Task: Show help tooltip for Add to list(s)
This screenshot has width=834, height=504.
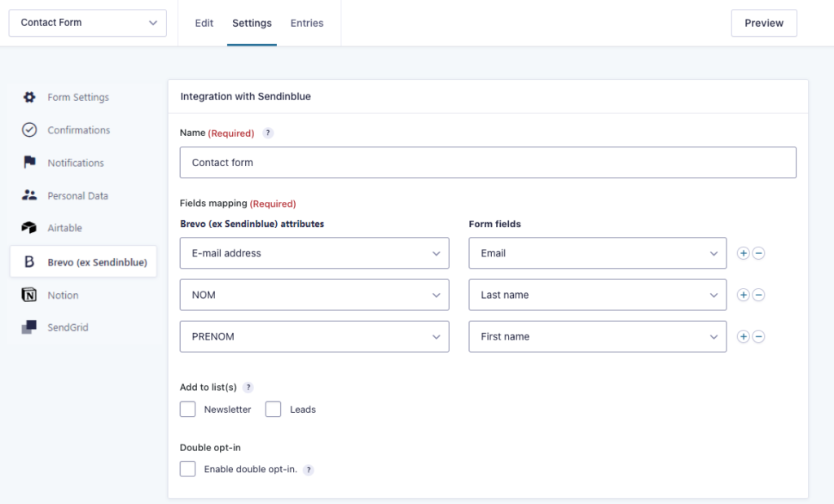Action: click(248, 387)
